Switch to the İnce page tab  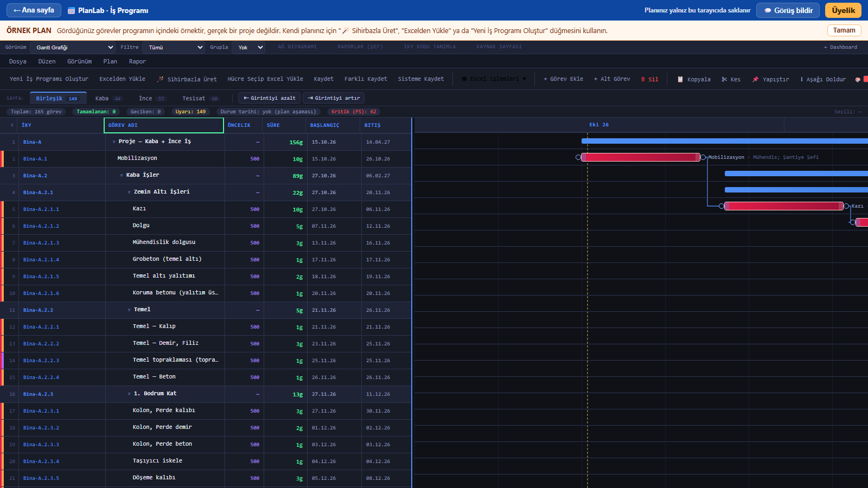click(x=152, y=98)
